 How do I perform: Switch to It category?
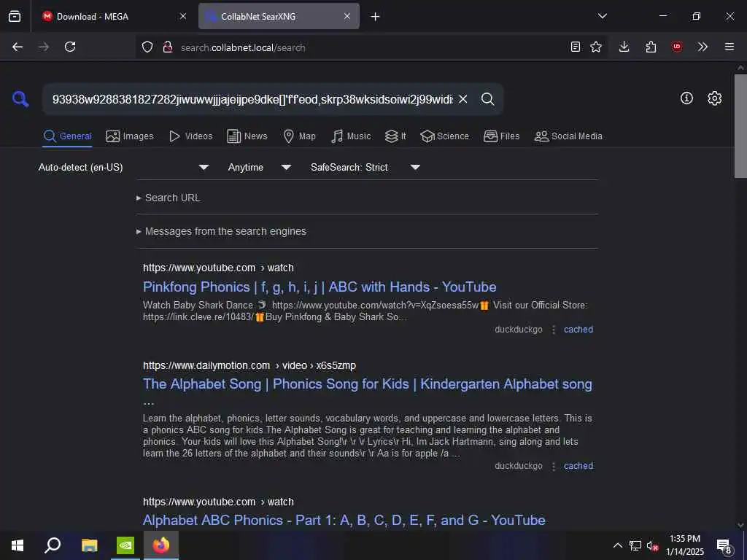(x=395, y=136)
